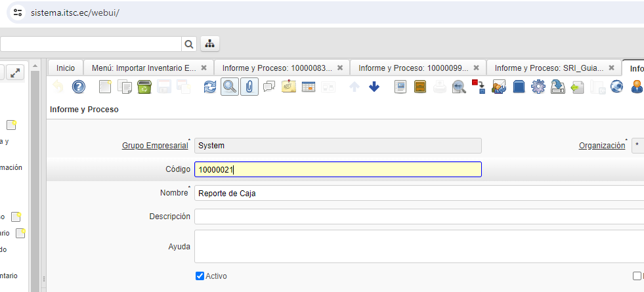Expand the left panel with arrows button

(16, 73)
